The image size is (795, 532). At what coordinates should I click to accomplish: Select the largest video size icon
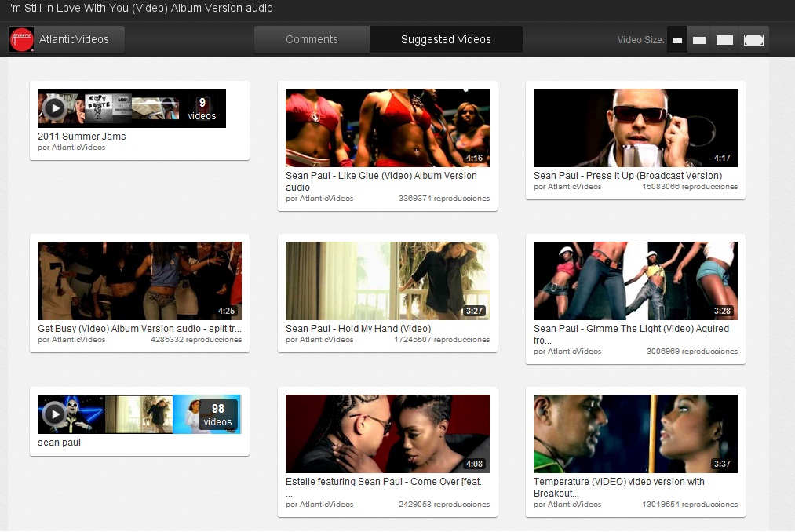pos(753,40)
